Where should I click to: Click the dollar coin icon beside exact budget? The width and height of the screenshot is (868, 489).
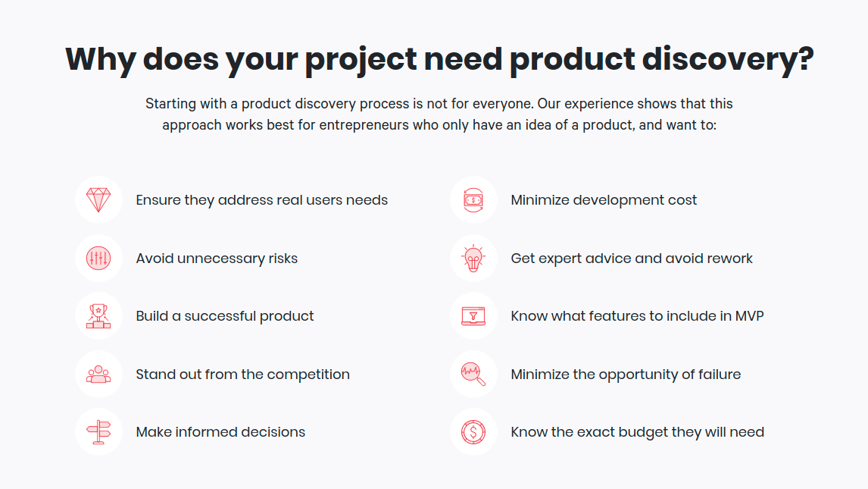[x=473, y=432]
